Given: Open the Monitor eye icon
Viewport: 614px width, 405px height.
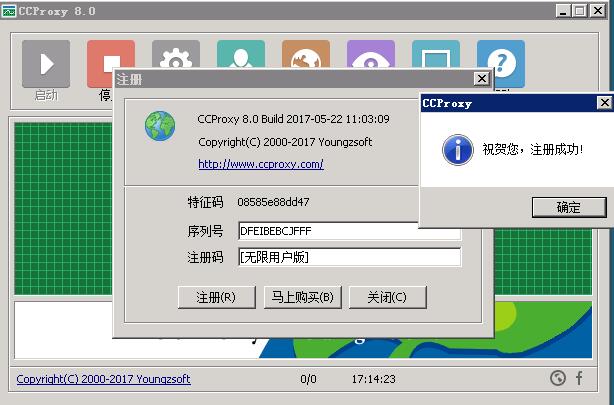Looking at the screenshot, I should (371, 54).
